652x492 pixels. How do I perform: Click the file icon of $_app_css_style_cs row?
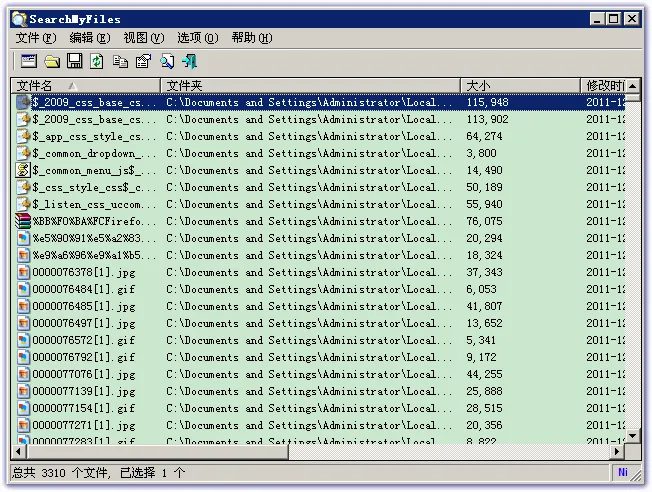[23, 136]
